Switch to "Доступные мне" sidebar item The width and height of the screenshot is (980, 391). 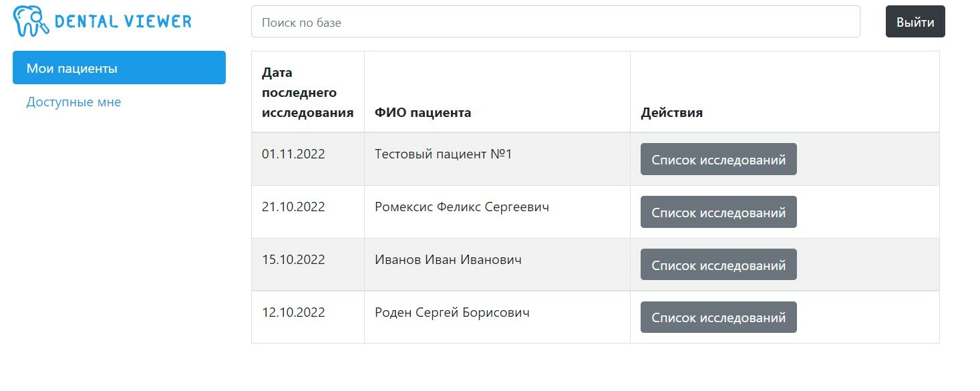tap(73, 102)
